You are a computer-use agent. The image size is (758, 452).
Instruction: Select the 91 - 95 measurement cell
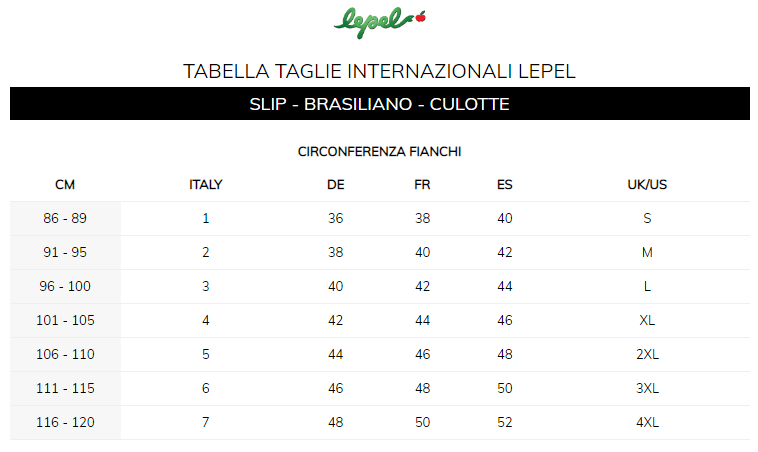[65, 252]
